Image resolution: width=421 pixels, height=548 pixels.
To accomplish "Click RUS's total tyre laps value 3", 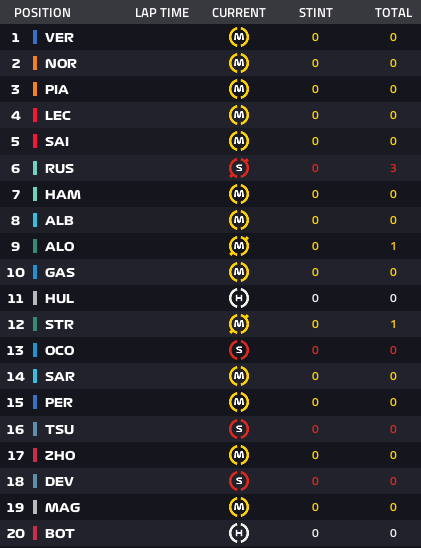I will 393,168.
